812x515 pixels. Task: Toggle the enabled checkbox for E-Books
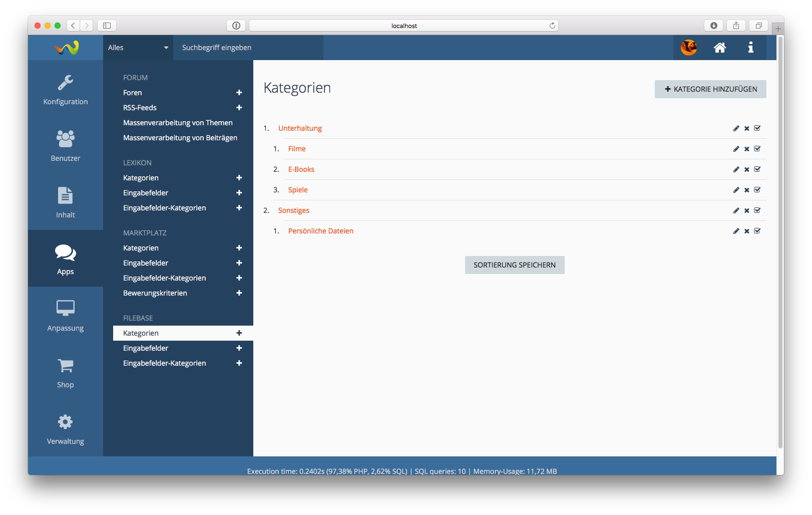click(x=757, y=169)
